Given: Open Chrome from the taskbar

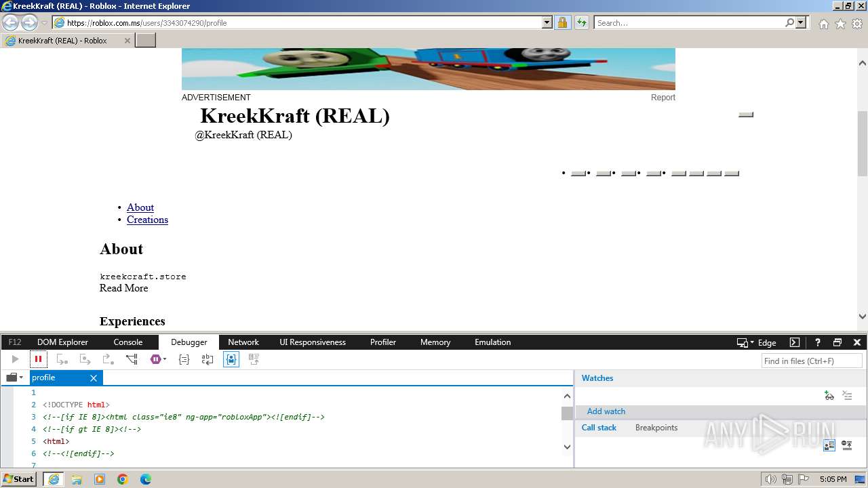Looking at the screenshot, I should point(123,479).
